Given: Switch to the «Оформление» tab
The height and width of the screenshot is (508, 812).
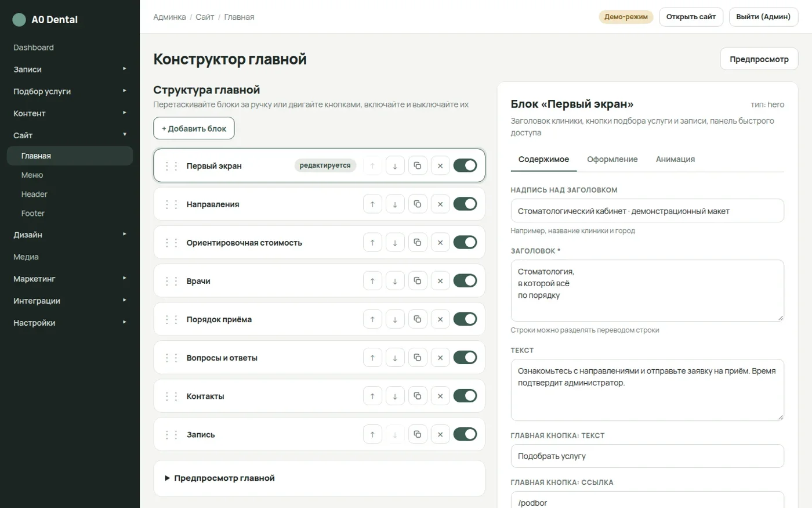Looking at the screenshot, I should [612, 159].
